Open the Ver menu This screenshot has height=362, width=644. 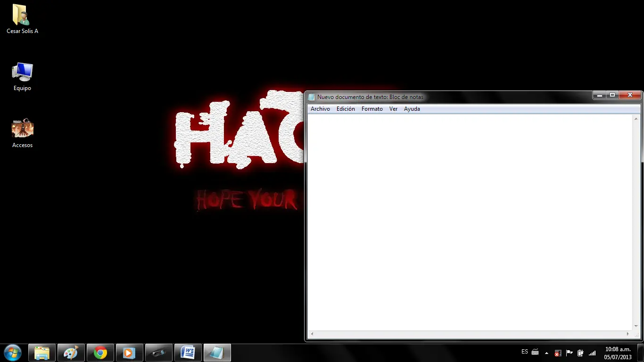coord(393,109)
